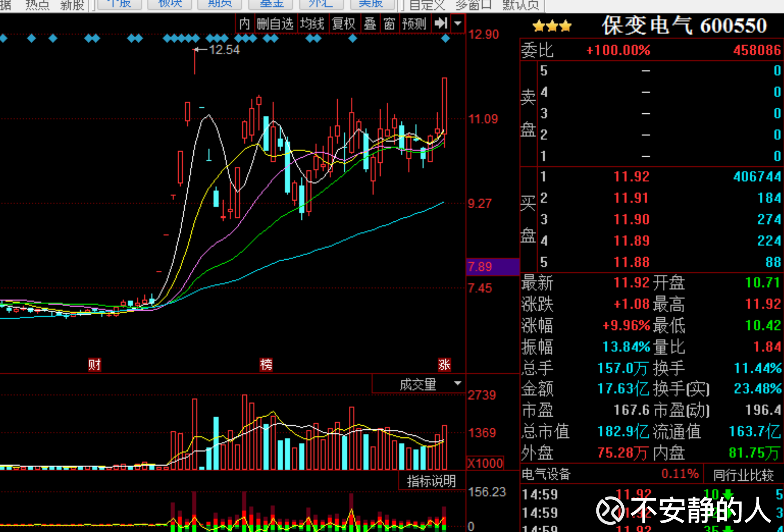Click bid 2 price 11.91
784x532 pixels.
(631, 198)
